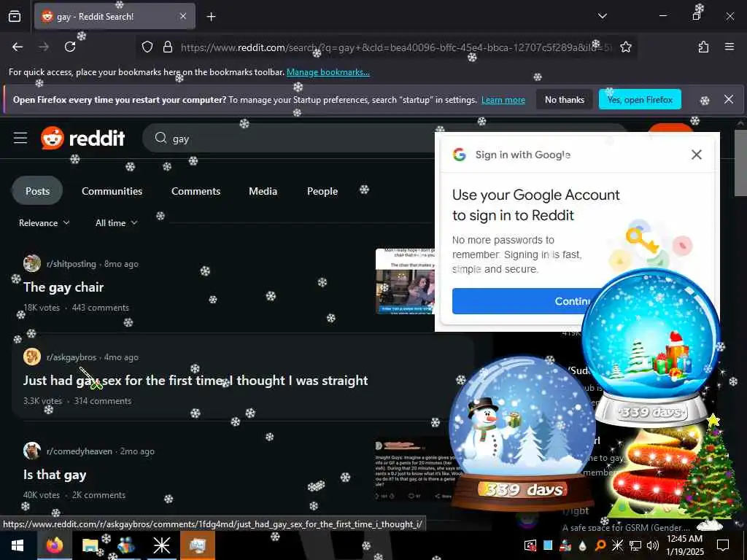
Task: Open the orange highlighted taskbar app
Action: [197, 545]
